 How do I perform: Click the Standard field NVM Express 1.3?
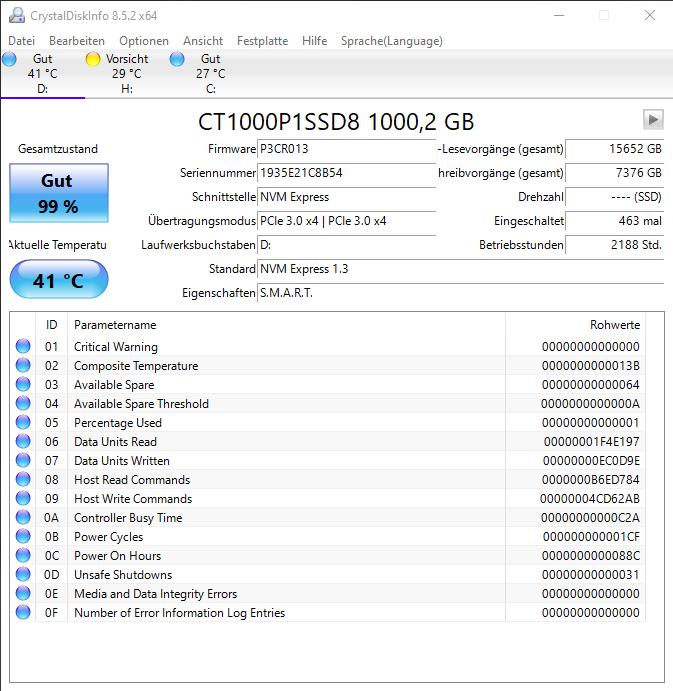click(461, 269)
